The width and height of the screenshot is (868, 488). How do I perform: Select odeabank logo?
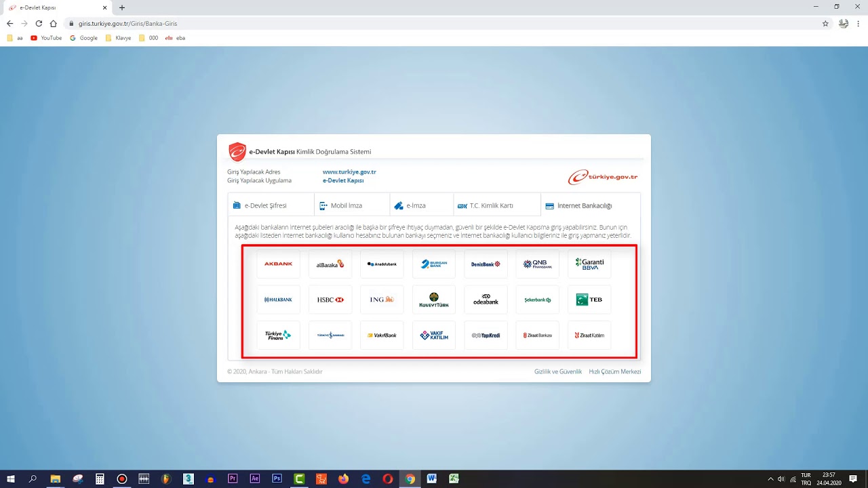coord(486,300)
